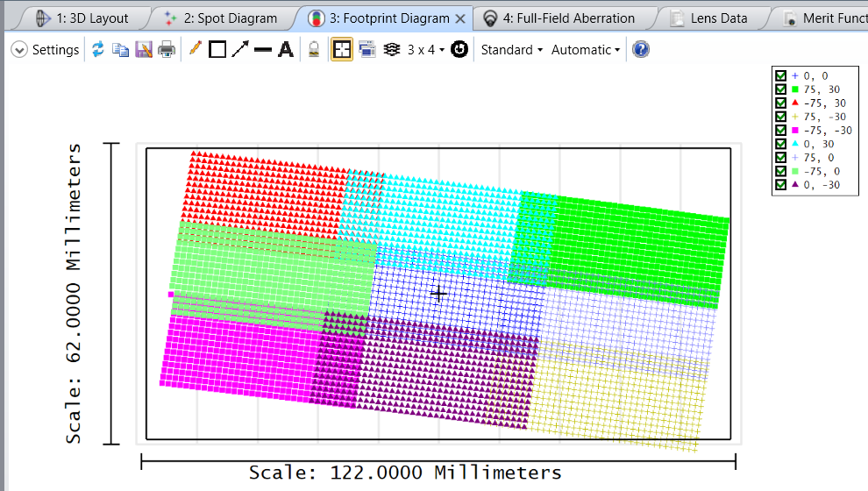Open the Standard dropdown menu
The height and width of the screenshot is (491, 868).
point(511,50)
